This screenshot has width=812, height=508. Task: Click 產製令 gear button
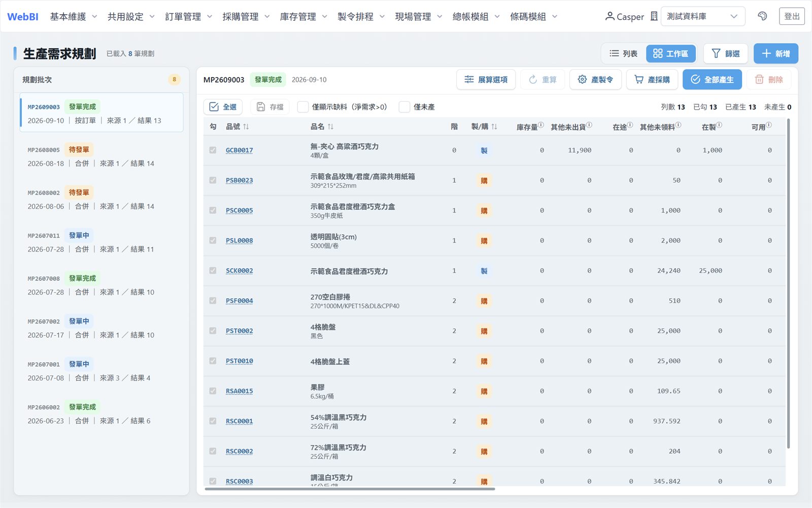point(595,80)
